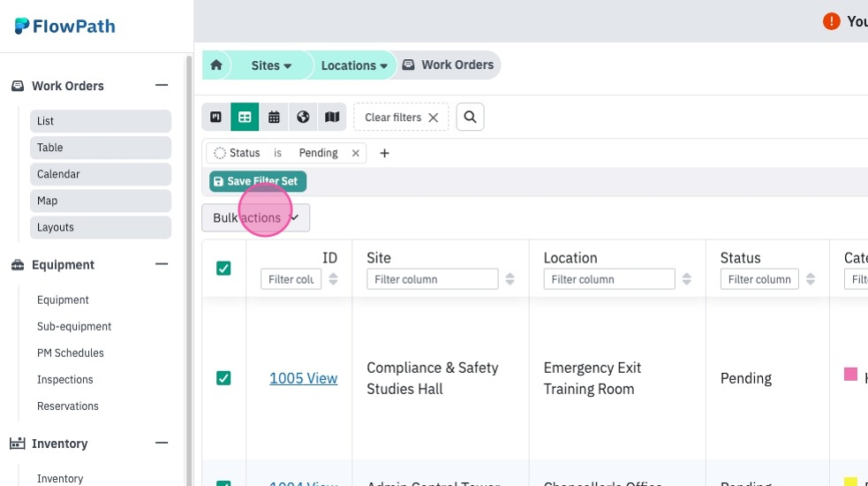Click the Equipment toolbox section icon
This screenshot has width=868, height=486.
(x=18, y=265)
